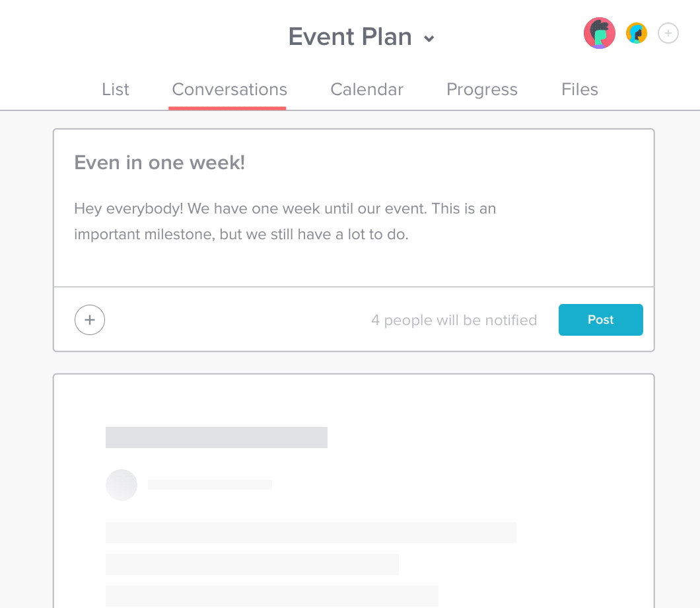Select the Conversations tab

(x=229, y=89)
